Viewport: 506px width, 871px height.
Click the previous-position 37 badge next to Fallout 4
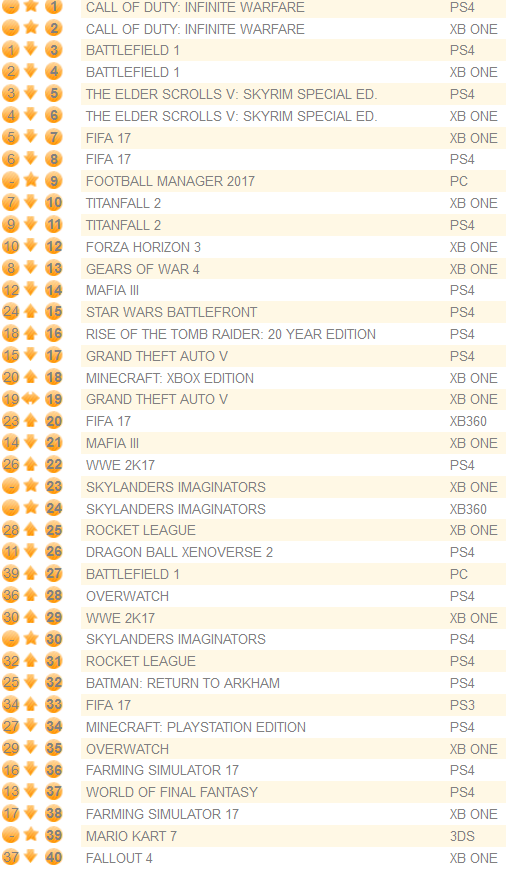coord(11,857)
